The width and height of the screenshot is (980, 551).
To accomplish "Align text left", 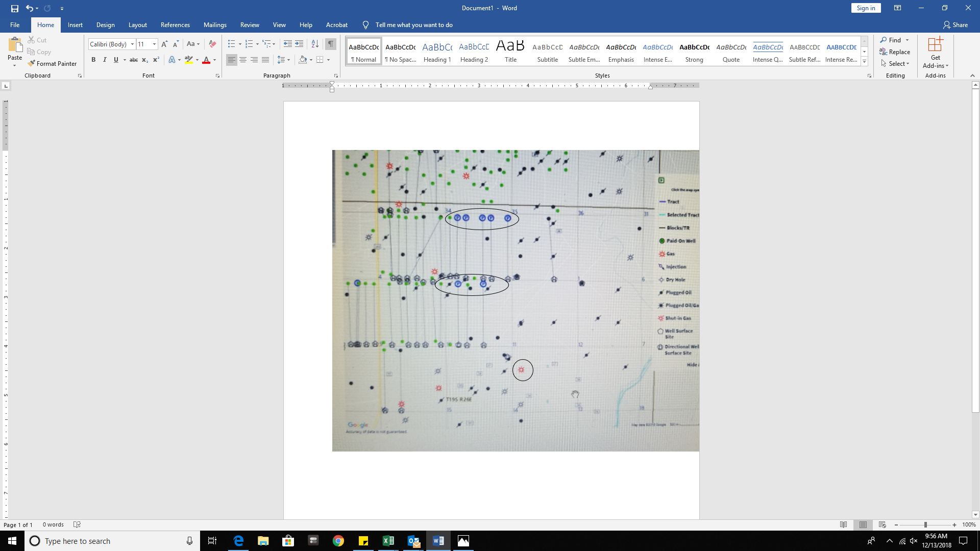I will pos(232,60).
